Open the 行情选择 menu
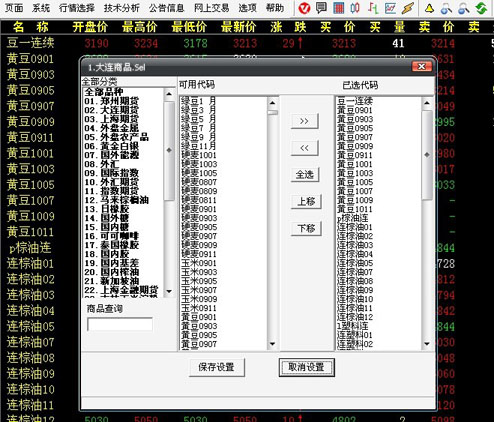 (x=77, y=8)
